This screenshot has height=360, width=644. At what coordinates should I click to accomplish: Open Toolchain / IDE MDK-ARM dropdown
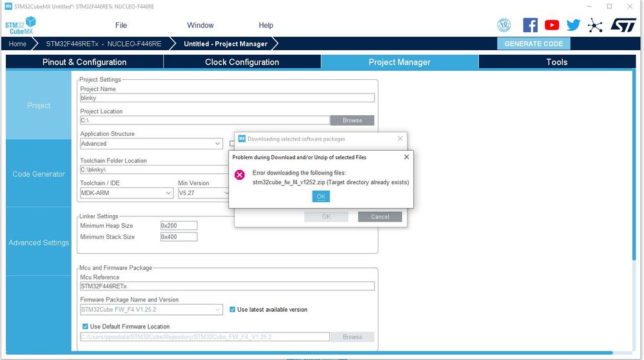[126, 193]
